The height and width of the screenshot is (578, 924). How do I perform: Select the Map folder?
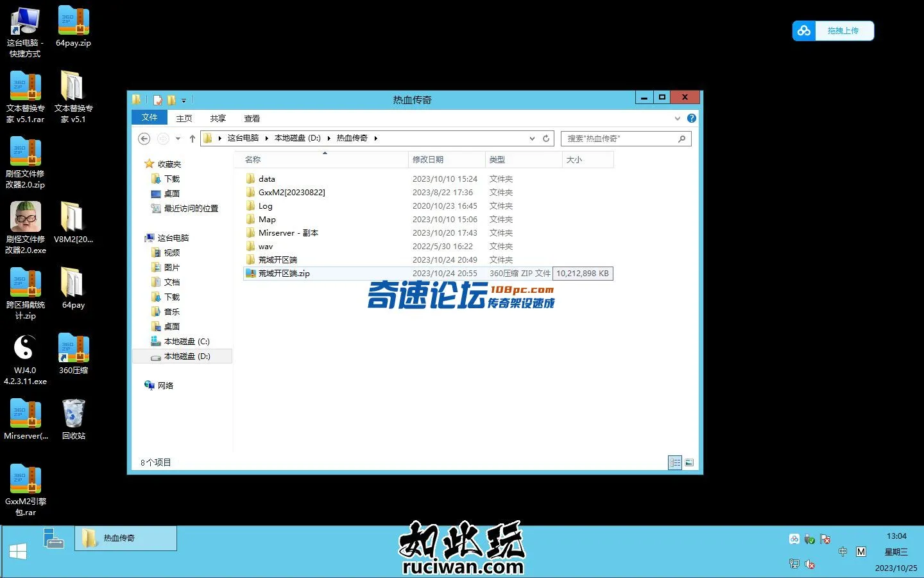[428, 220]
